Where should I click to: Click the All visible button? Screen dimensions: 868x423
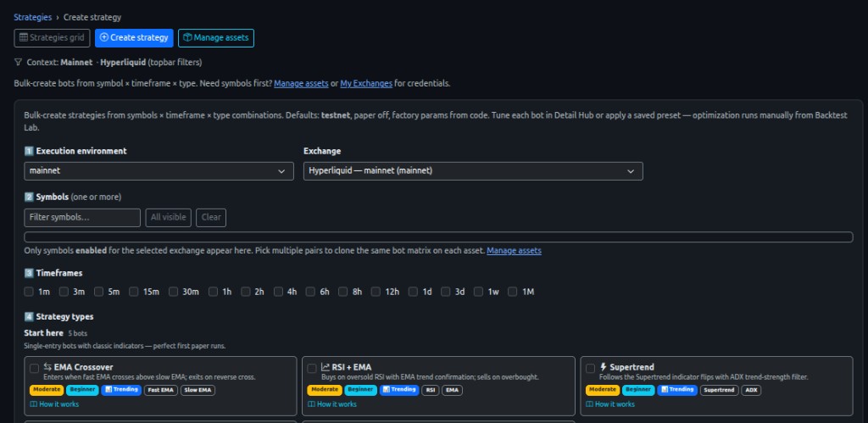[169, 218]
